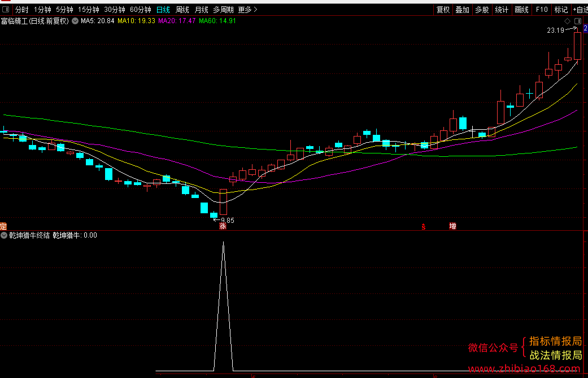Screen dimensions: 588x378
Task: Select the 15分钟 period
Action: point(89,10)
